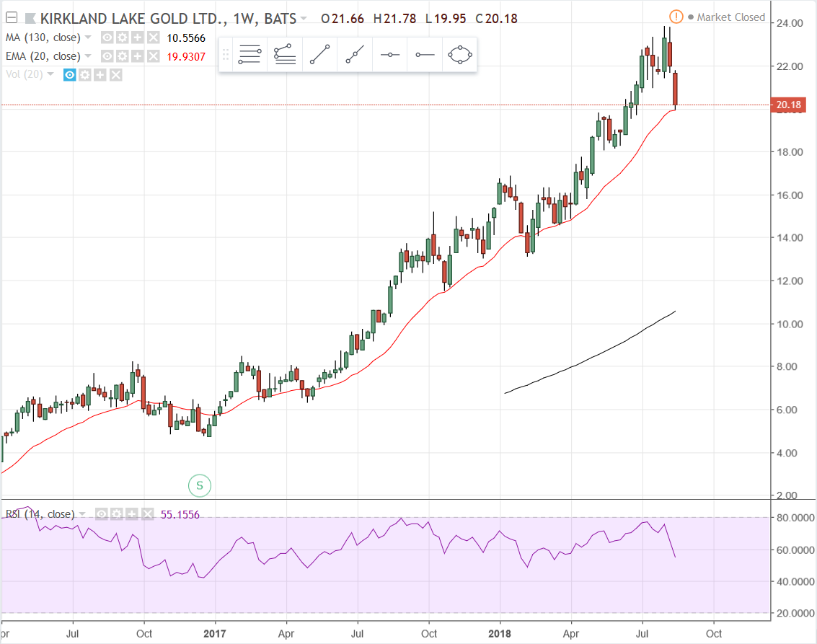Expand the Vol (20) dropdown arrow
This screenshot has height=644, width=817.
point(50,74)
